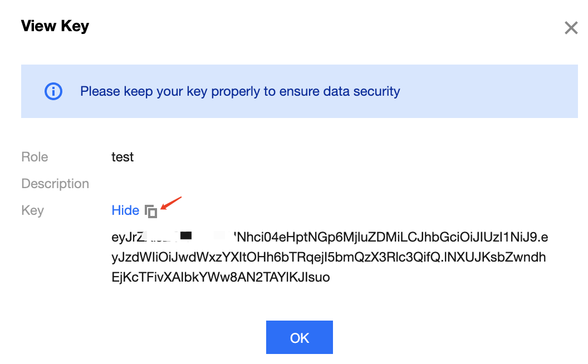Click the blue info circle icon

[x=53, y=91]
